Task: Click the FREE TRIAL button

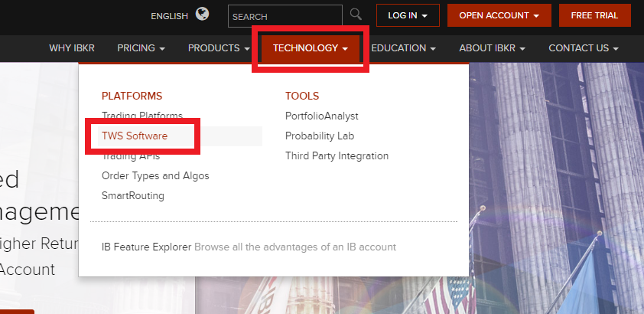Action: pos(594,15)
